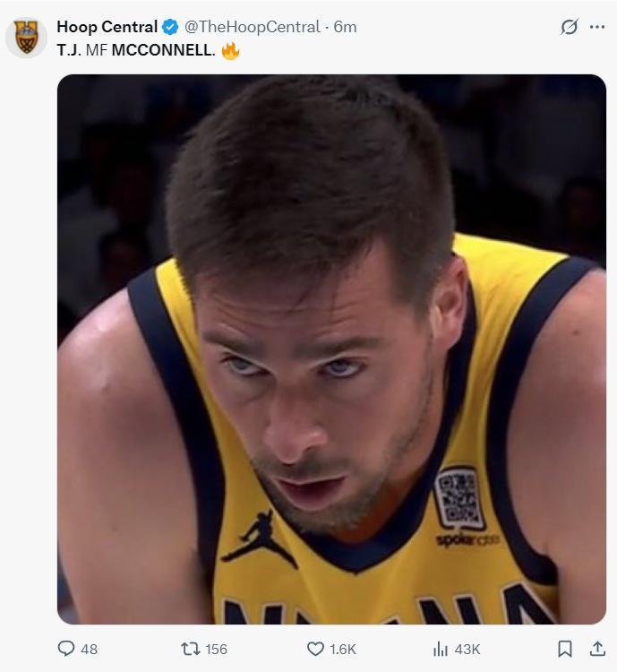Open the basketball player photo

tap(331, 349)
